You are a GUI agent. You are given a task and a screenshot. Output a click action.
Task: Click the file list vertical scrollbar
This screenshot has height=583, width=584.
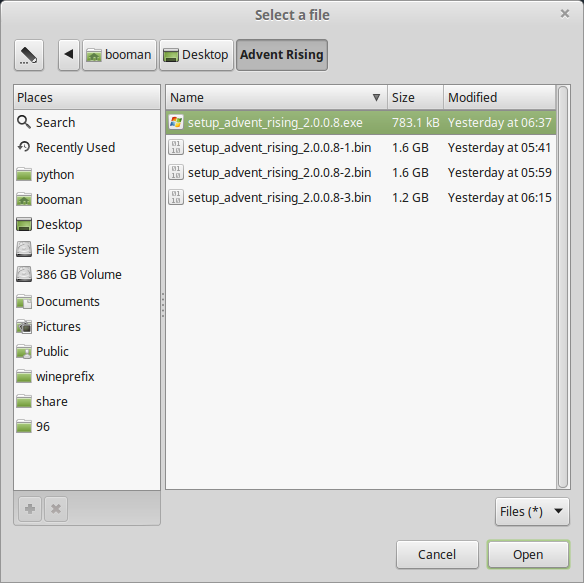[563, 287]
